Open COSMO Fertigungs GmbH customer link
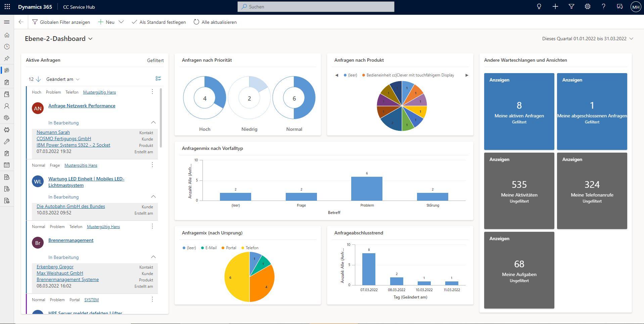644x324 pixels. coord(64,139)
